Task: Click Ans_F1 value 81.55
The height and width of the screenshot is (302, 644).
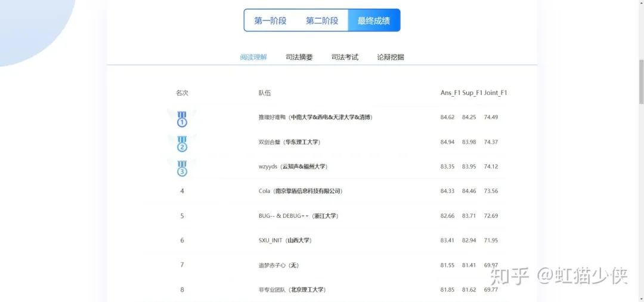Action: 447,265
